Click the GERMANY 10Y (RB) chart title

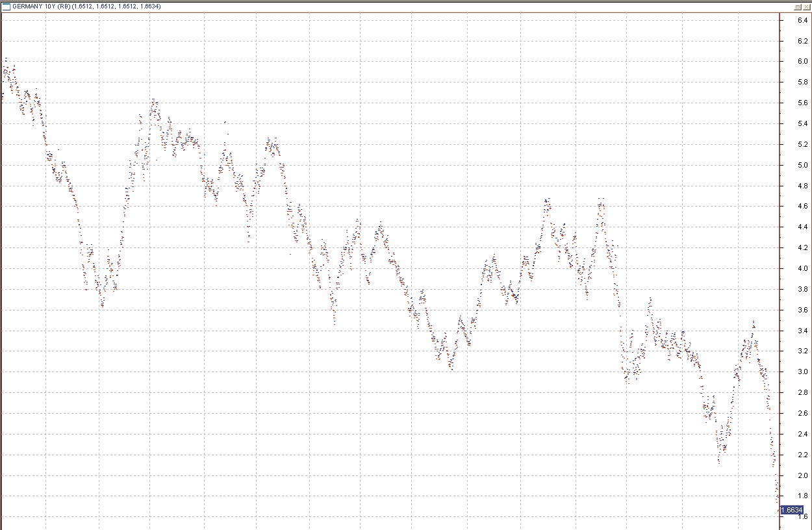pos(86,6)
